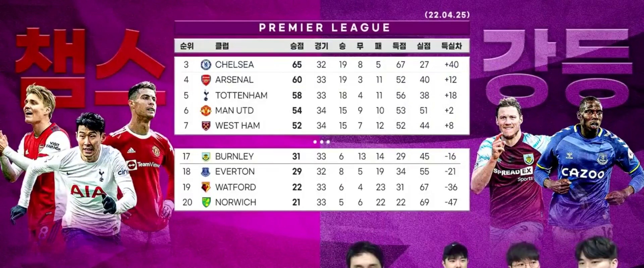Select the NORWICH team name
The height and width of the screenshot is (268, 644).
tap(235, 202)
